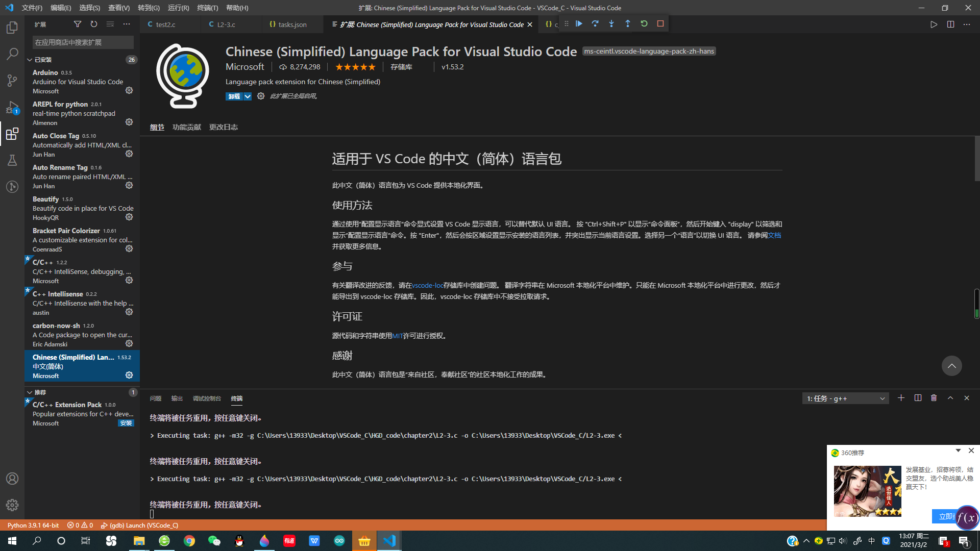Open the 存储库 repository link
This screenshot has width=980, height=551.
coord(401,67)
